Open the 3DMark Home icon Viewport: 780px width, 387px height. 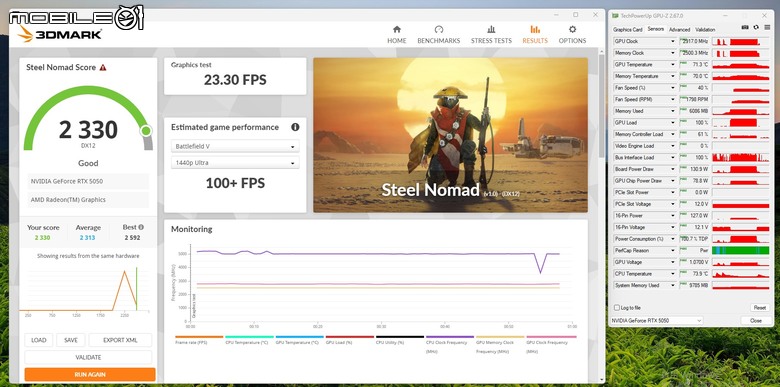[396, 29]
